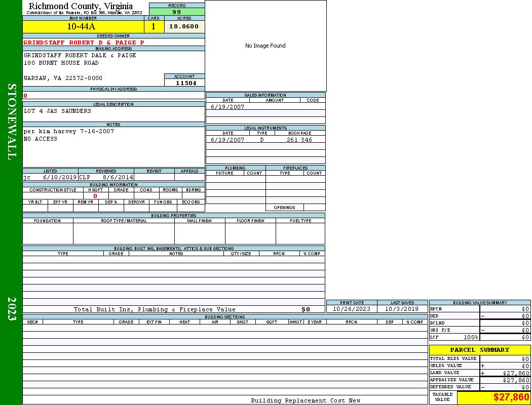Click the last saved date 10/3/2019
532x405 pixels.
pos(402,309)
